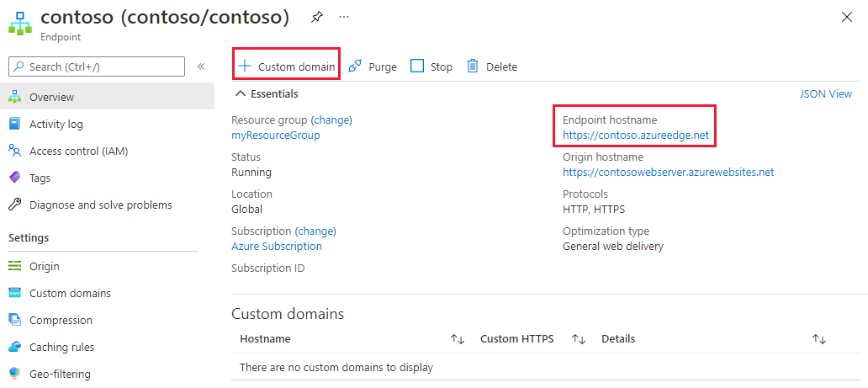
Task: Open the JSON View link
Action: click(825, 94)
